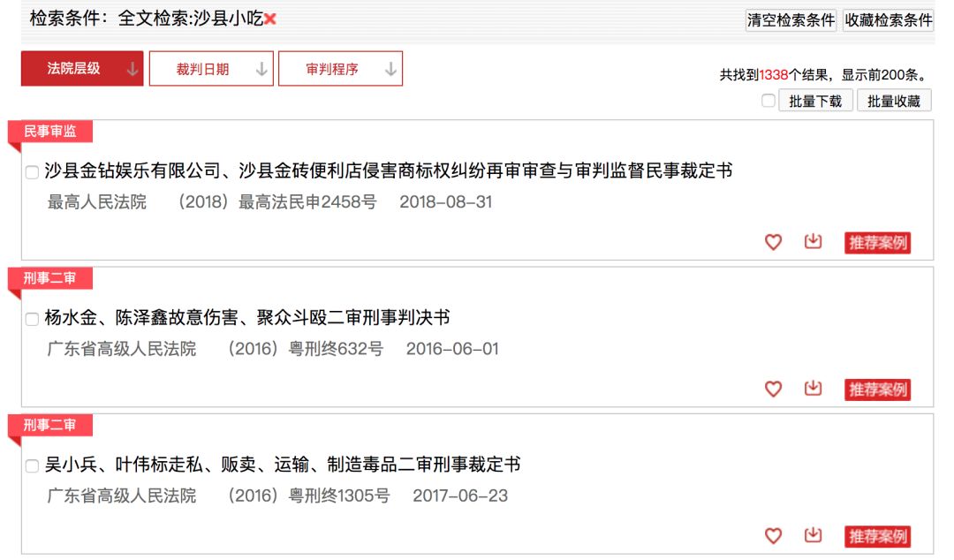Viewport: 954px width, 560px height.
Task: Click the date 2016-06-01
Action: pyautogui.click(x=452, y=349)
